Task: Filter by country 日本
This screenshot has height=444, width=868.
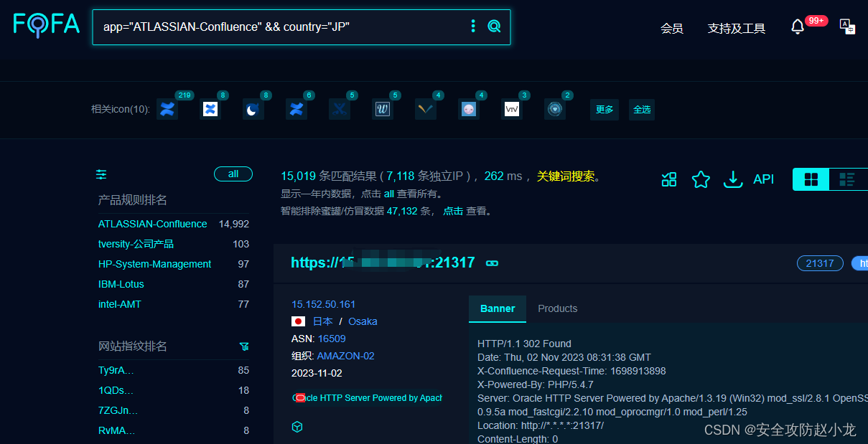Action: coord(322,321)
